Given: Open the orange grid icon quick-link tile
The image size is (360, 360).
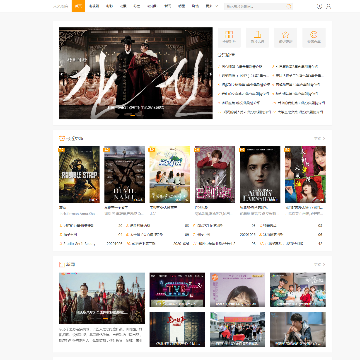Looking at the screenshot, I should [x=229, y=38].
